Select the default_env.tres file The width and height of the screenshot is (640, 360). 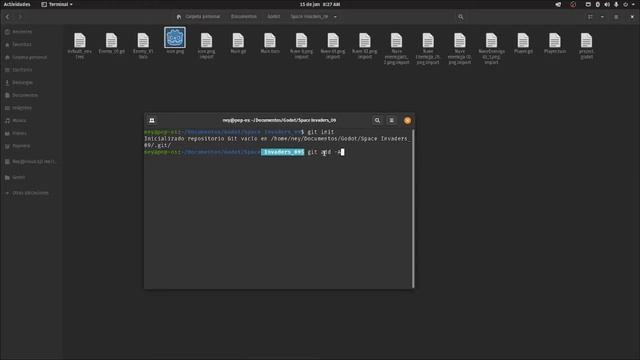point(80,46)
